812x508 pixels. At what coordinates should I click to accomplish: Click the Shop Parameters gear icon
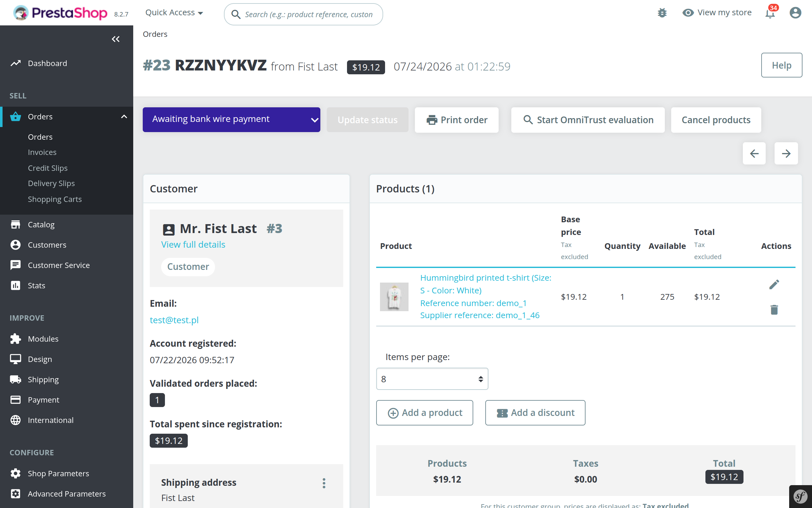[16, 473]
